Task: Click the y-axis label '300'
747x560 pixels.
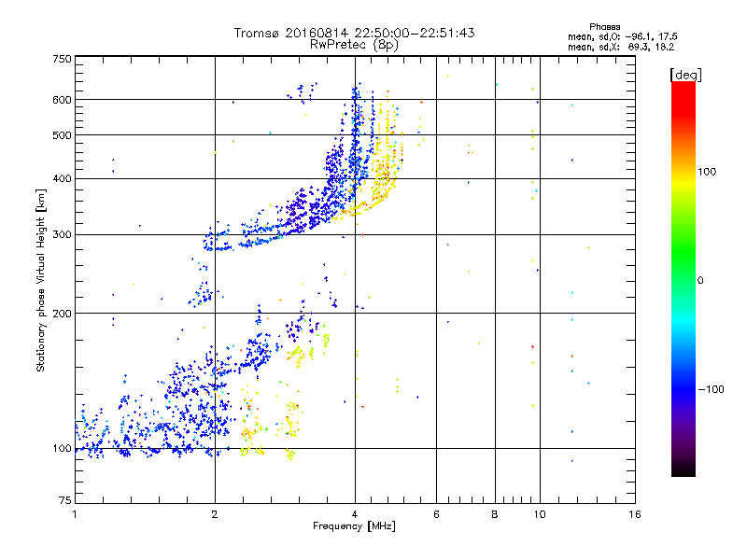Action: pos(62,235)
